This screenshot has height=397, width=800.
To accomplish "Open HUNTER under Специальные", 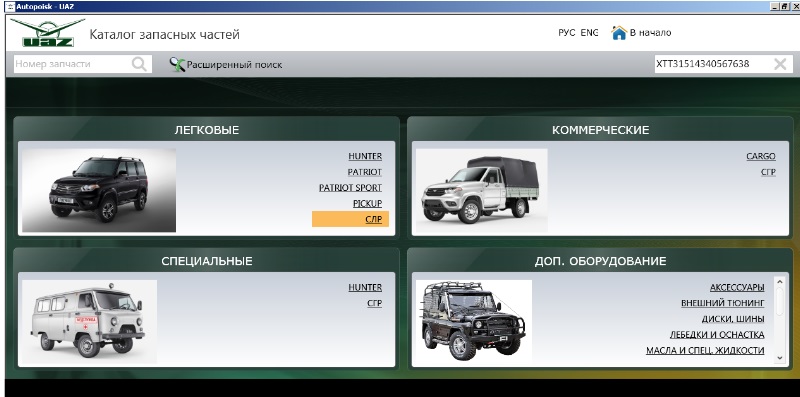I will click(365, 288).
